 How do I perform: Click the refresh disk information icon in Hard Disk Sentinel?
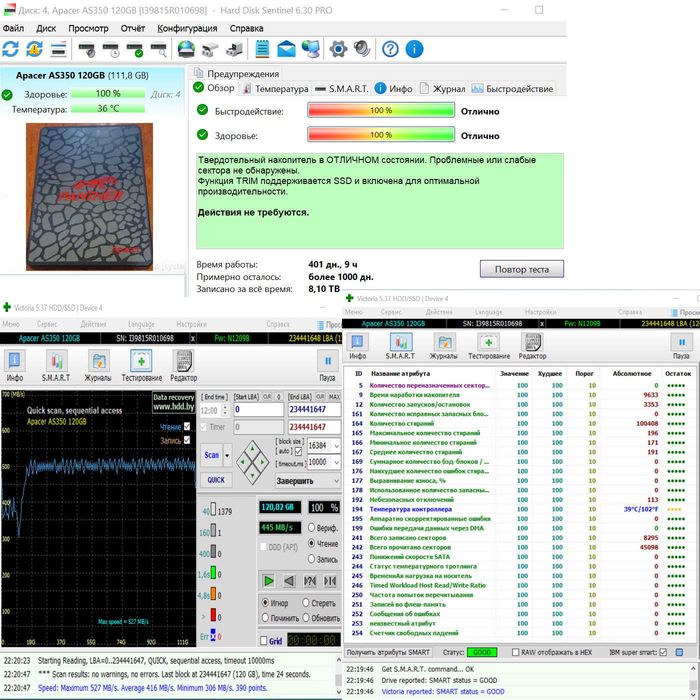(10, 49)
